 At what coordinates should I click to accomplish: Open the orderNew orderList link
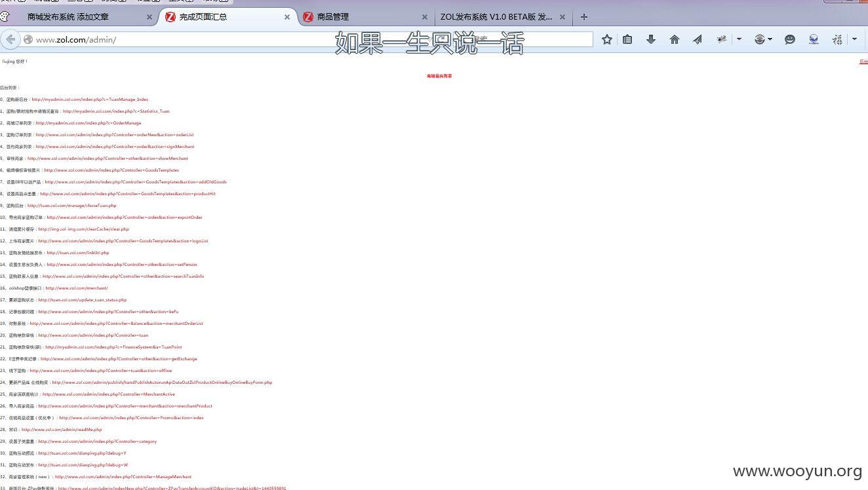tap(115, 135)
